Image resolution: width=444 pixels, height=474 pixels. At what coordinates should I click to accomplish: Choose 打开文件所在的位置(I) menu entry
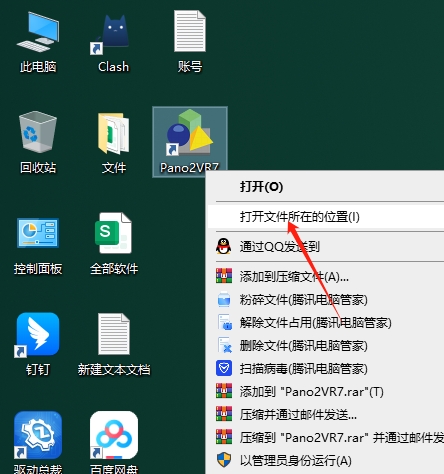[x=326, y=217]
